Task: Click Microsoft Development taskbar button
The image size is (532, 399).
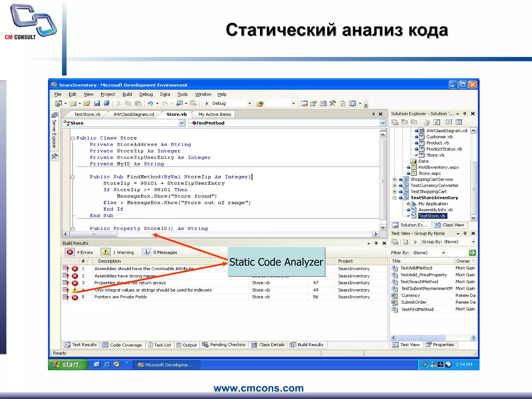Action: pyautogui.click(x=166, y=365)
